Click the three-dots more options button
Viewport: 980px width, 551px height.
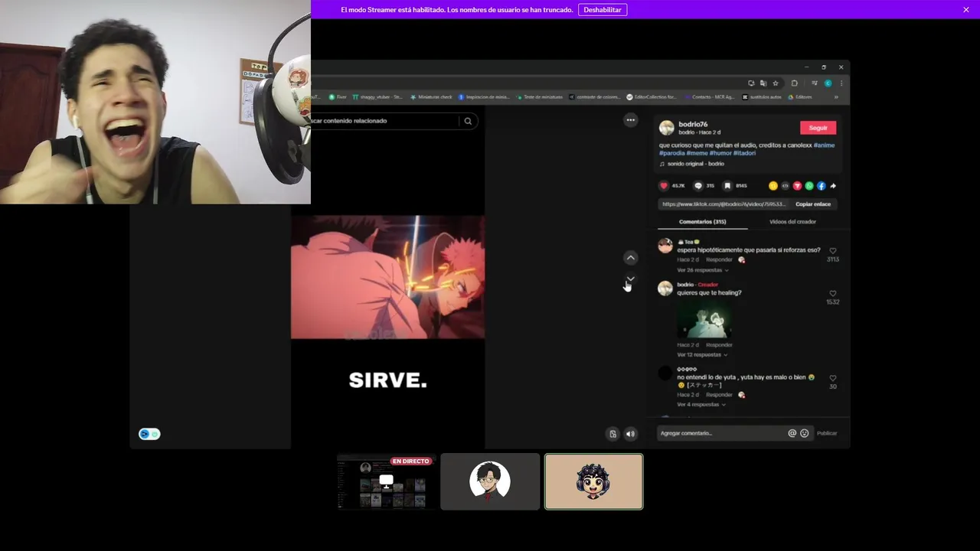(630, 120)
